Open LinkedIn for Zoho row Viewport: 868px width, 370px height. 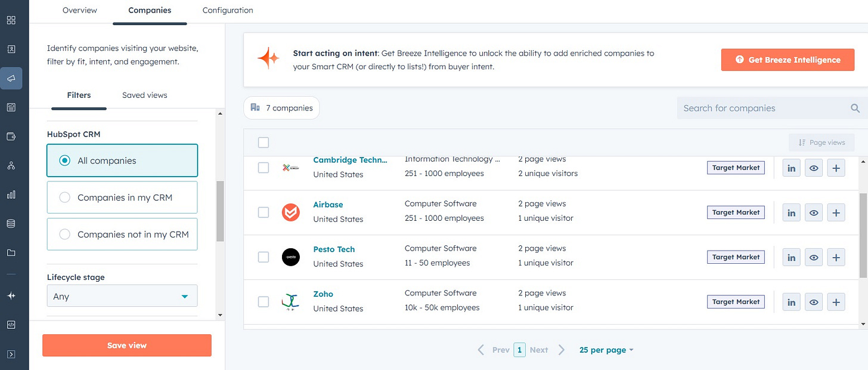tap(791, 302)
